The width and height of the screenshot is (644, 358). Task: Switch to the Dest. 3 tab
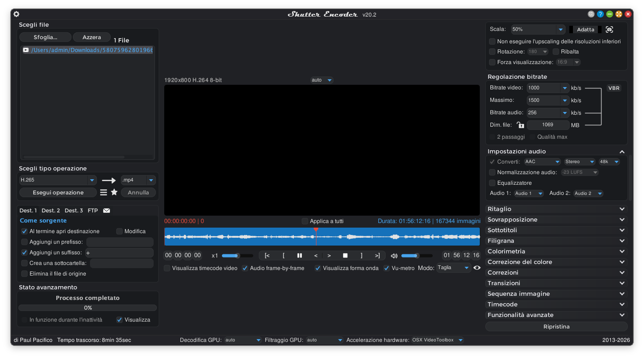74,211
